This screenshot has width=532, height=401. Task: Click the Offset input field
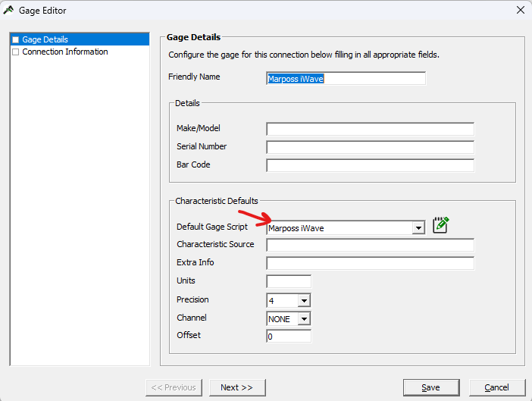point(289,337)
